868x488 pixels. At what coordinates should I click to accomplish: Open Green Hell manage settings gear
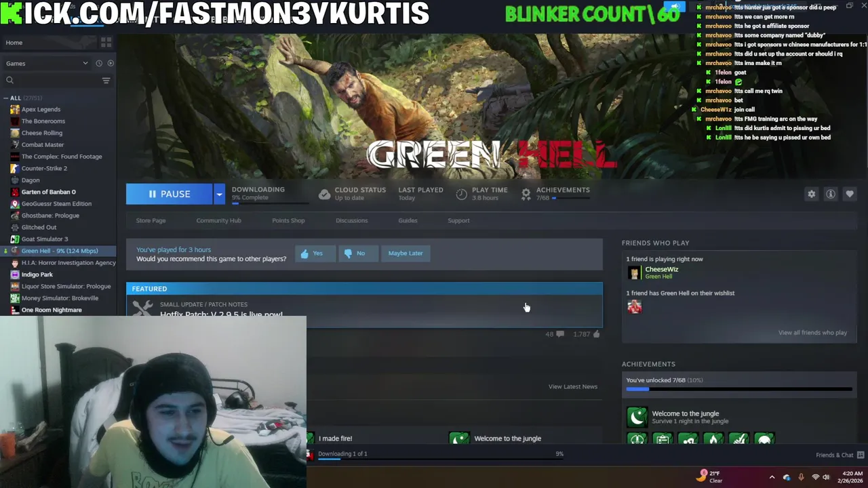click(811, 194)
